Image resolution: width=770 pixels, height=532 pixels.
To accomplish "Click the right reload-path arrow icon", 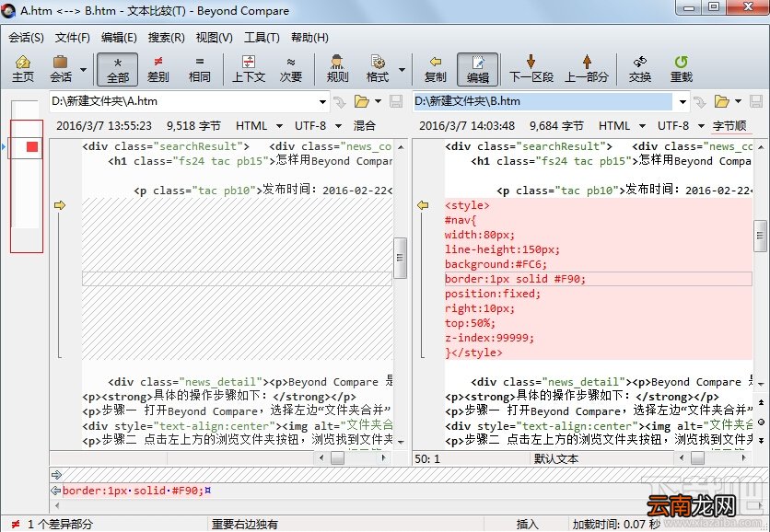I will click(699, 102).
